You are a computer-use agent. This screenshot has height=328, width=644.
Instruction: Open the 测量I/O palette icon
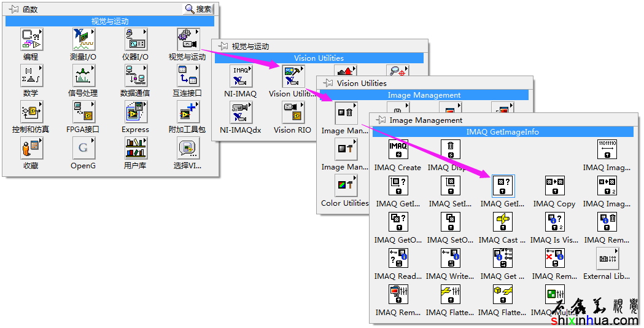coord(83,40)
